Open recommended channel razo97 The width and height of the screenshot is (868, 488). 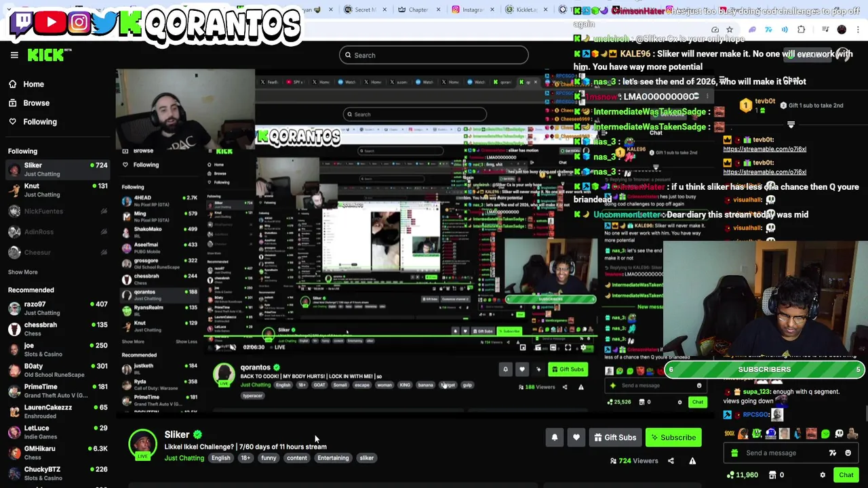[x=58, y=308]
